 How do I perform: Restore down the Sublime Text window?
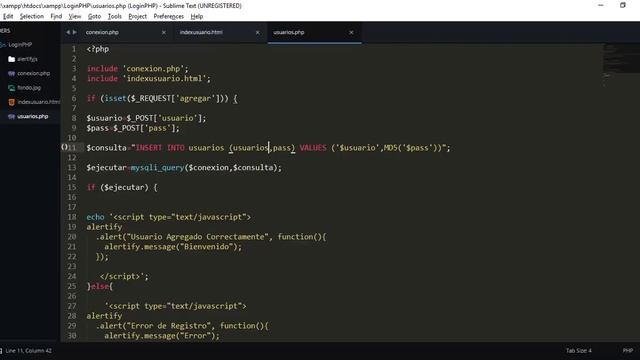click(x=622, y=5)
